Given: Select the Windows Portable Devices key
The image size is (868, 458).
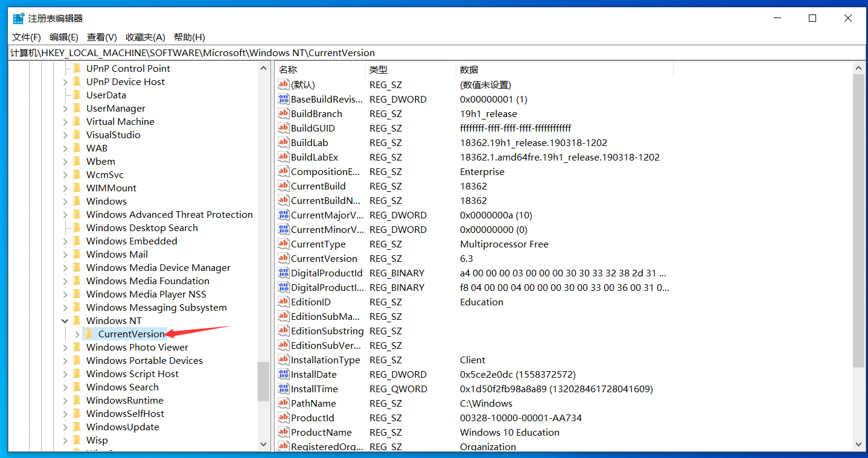Looking at the screenshot, I should [x=144, y=360].
